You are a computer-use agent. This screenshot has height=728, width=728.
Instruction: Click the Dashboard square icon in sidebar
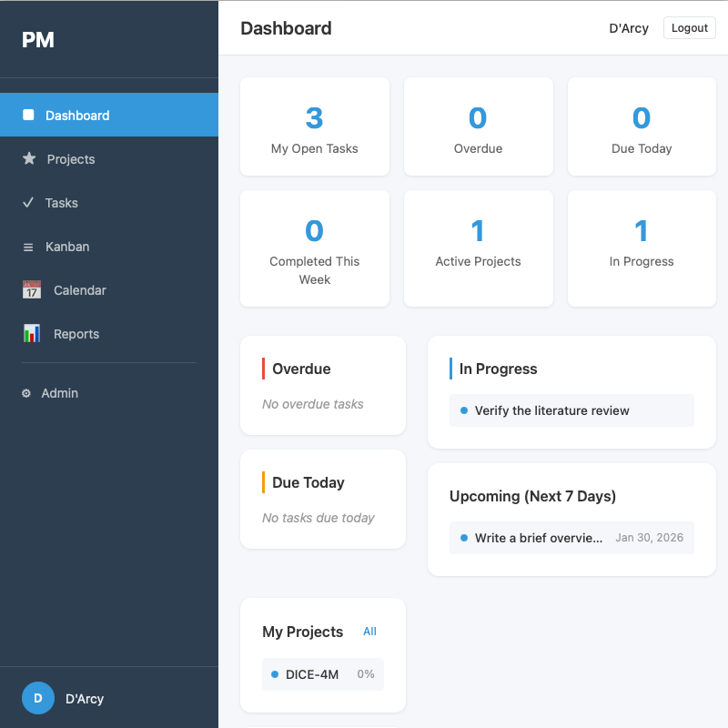(28, 116)
